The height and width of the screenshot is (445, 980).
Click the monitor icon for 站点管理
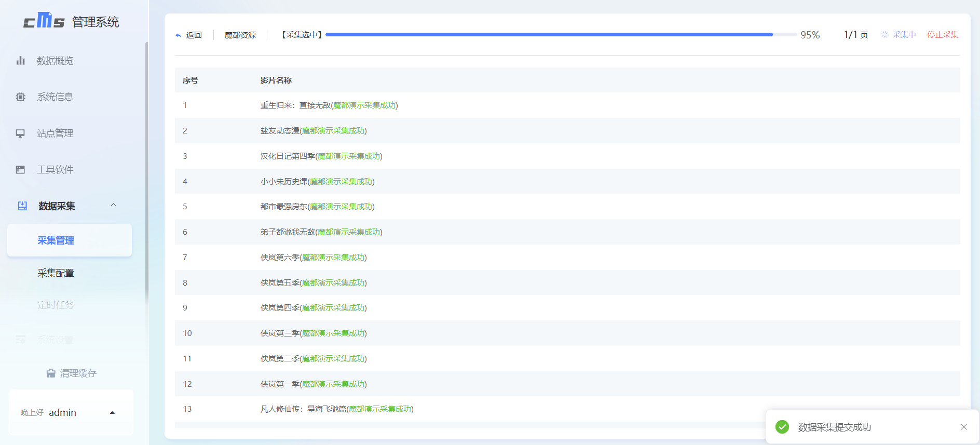(x=21, y=133)
